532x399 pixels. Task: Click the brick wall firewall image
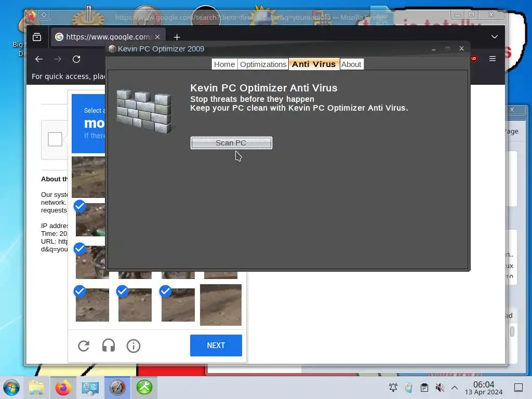[x=144, y=111]
